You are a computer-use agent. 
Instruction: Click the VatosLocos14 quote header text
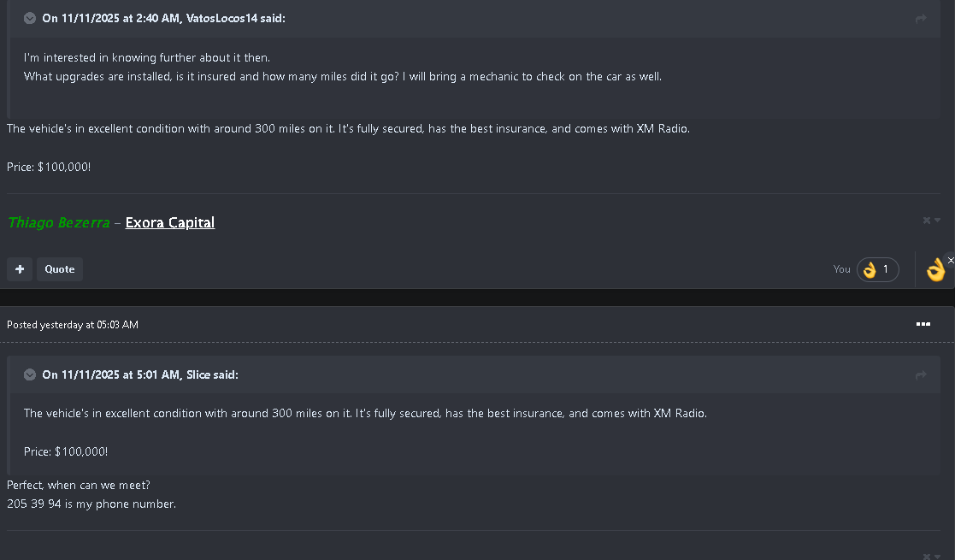(x=163, y=19)
